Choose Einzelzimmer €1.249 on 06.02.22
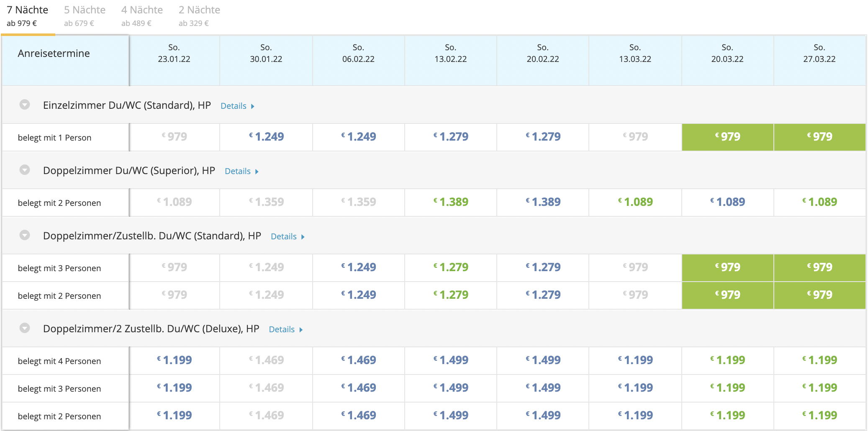 pos(358,137)
